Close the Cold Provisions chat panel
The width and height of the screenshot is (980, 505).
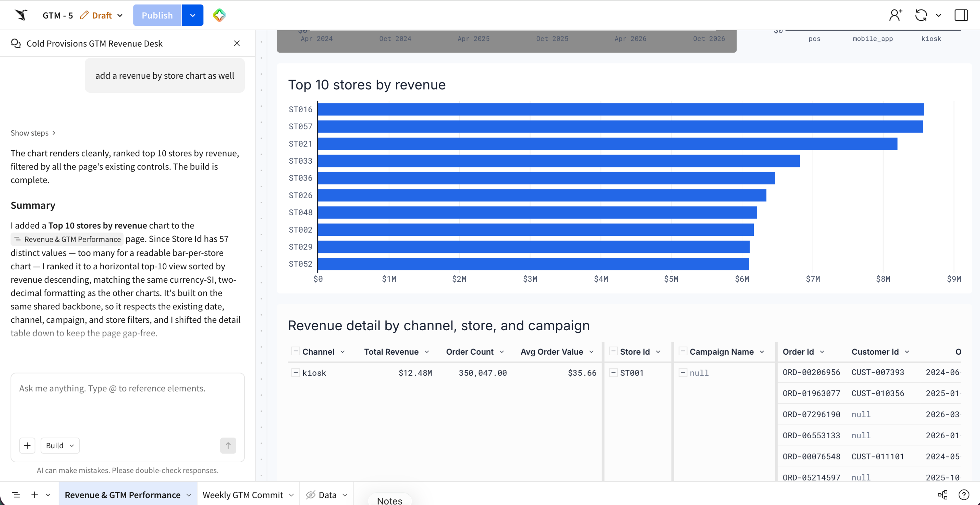click(x=237, y=43)
